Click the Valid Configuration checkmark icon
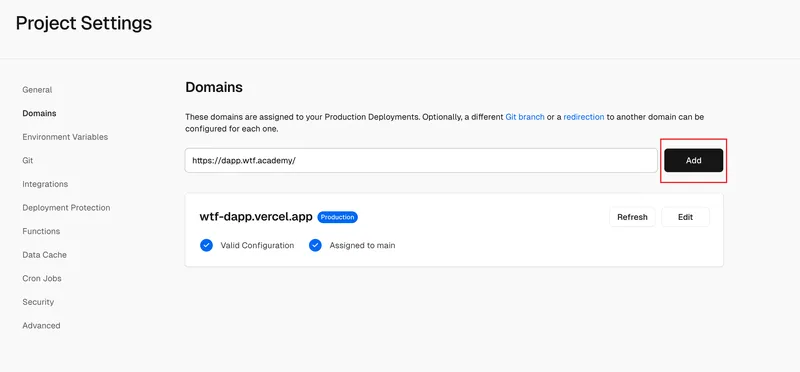The height and width of the screenshot is (372, 800). 206,245
